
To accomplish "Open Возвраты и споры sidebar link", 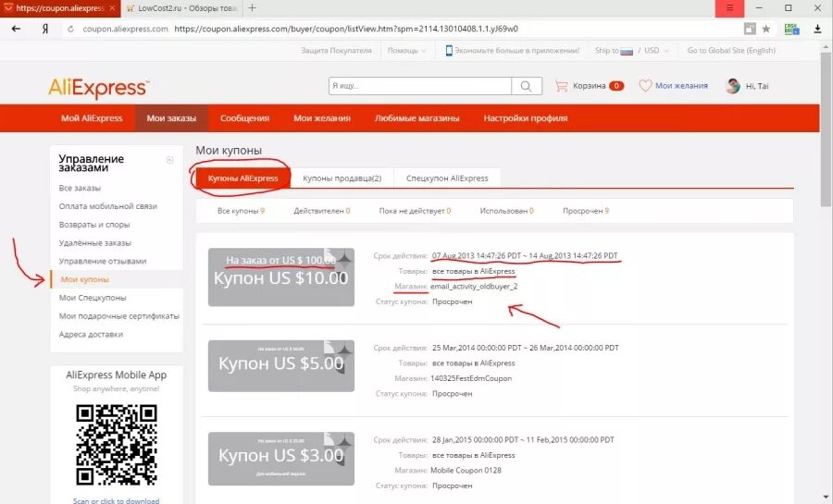I will pos(94,225).
